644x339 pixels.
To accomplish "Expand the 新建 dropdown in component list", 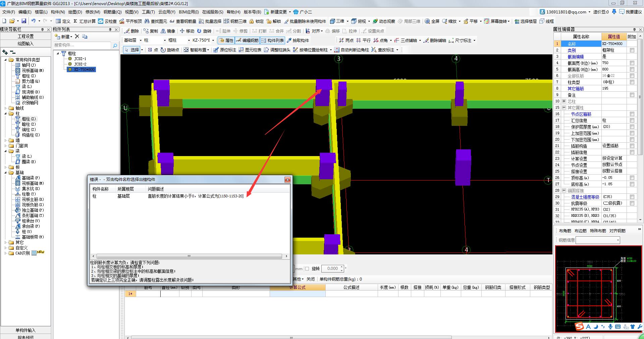I will pyautogui.click(x=71, y=37).
